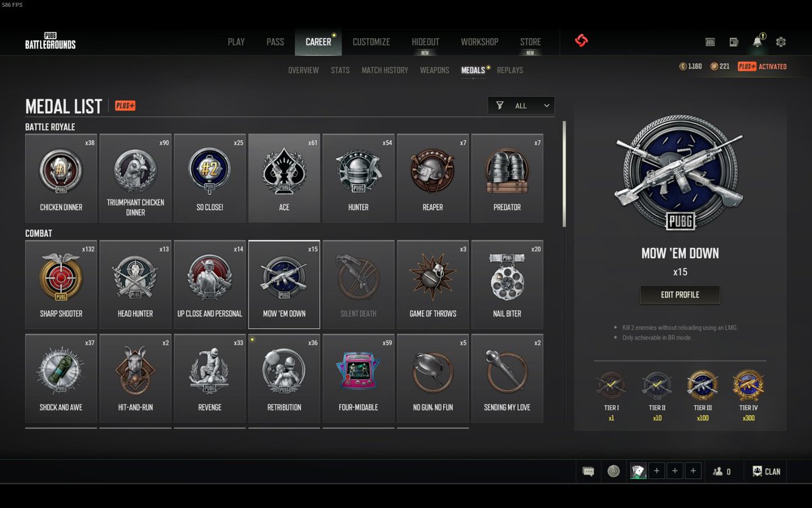The width and height of the screenshot is (812, 508).
Task: Select the playing cards squad slot
Action: (638, 471)
